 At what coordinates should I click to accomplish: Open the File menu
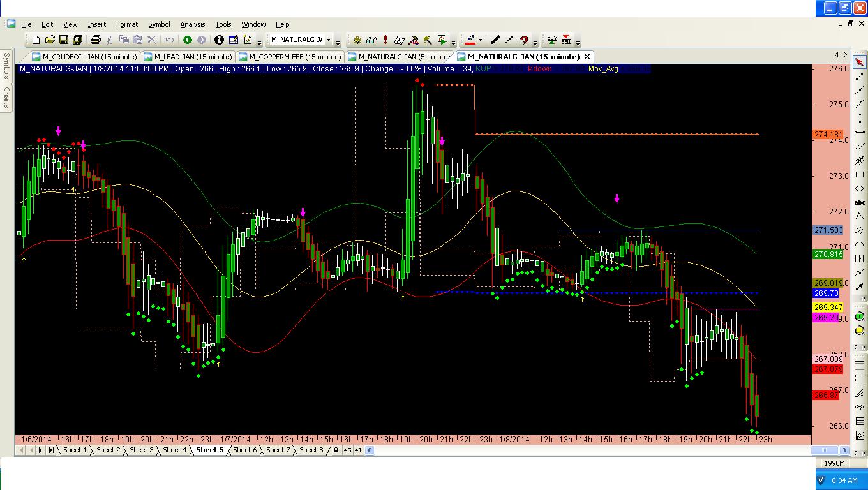tap(26, 24)
